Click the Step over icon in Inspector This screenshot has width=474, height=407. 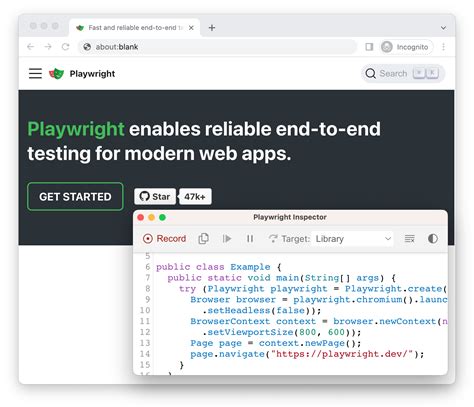tap(273, 239)
